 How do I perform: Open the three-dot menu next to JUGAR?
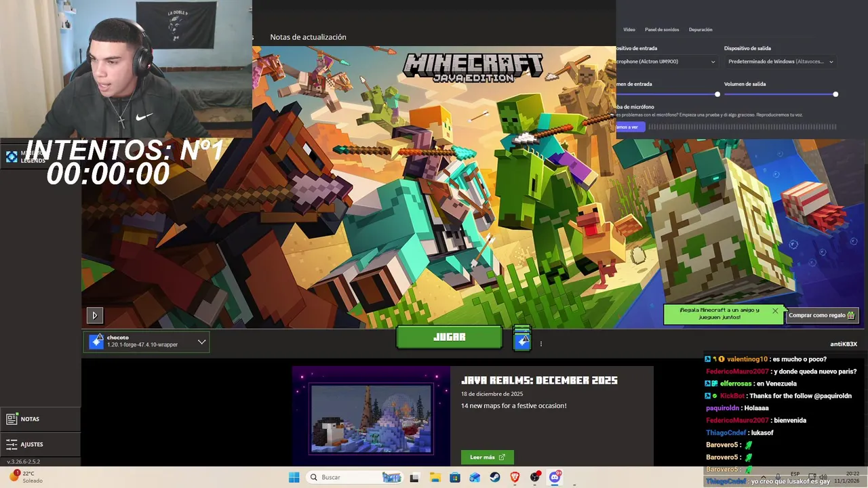[540, 344]
